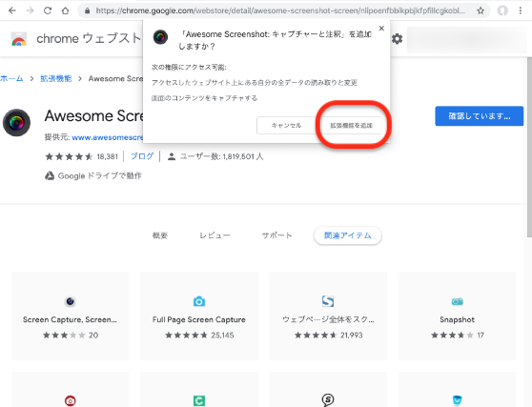
Task: Select the 関連アイテム tab
Action: 348,235
